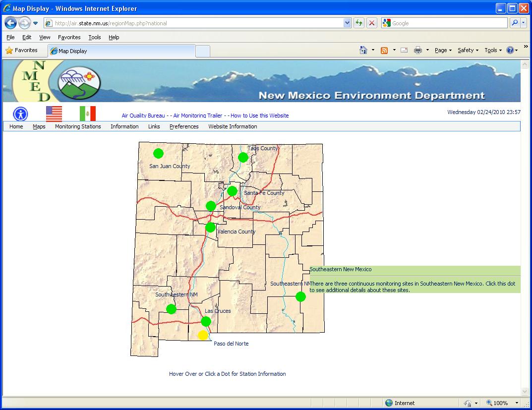This screenshot has height=410, width=532.
Task: Refresh the page with the refresh icon
Action: pos(359,23)
